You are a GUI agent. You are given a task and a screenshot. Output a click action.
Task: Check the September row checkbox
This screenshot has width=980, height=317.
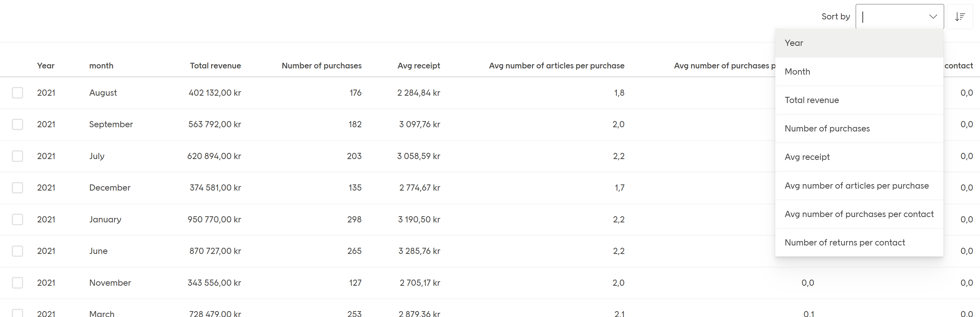pyautogui.click(x=17, y=124)
